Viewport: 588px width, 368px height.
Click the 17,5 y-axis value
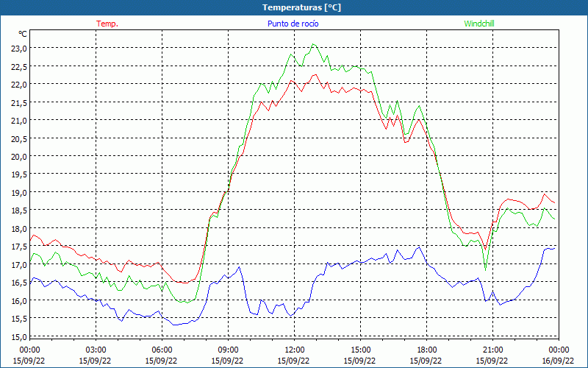click(x=19, y=247)
